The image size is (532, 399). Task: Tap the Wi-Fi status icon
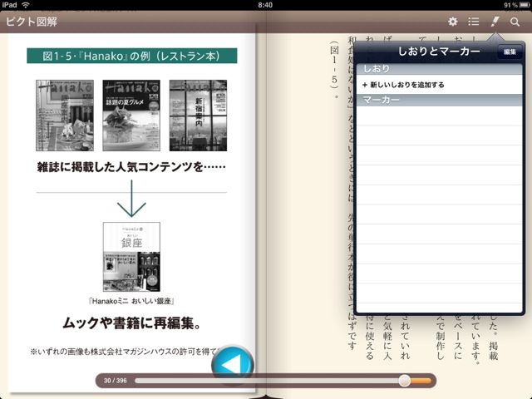pyautogui.click(x=26, y=5)
